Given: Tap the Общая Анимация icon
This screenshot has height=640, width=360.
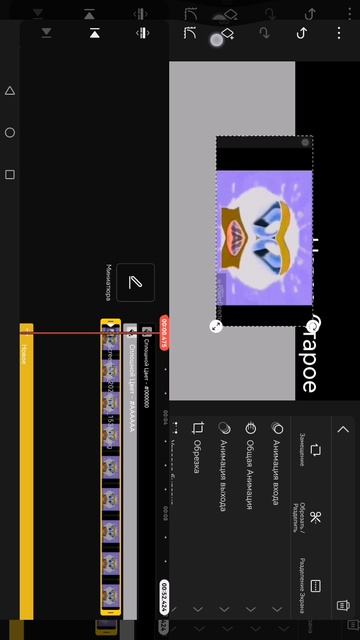Looking at the screenshot, I should (250, 428).
